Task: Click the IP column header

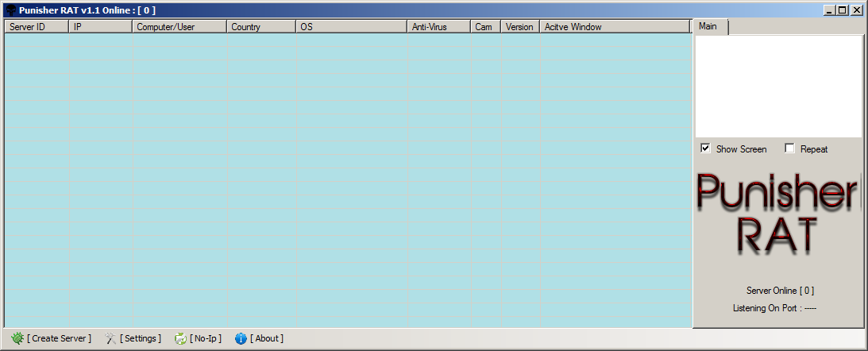Action: (x=100, y=27)
